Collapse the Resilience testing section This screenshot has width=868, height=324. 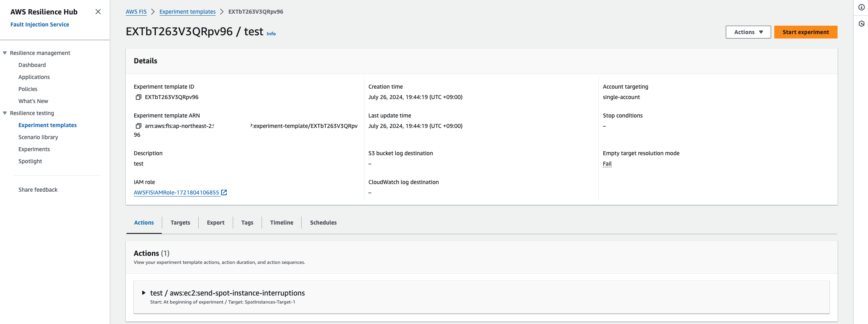[5, 113]
